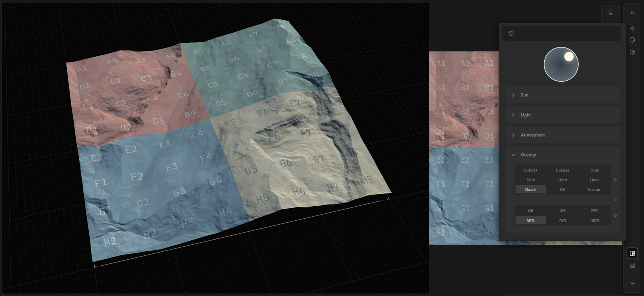Set overlay opacity to 75%
Screen dimensions: 644x296
tap(562, 220)
